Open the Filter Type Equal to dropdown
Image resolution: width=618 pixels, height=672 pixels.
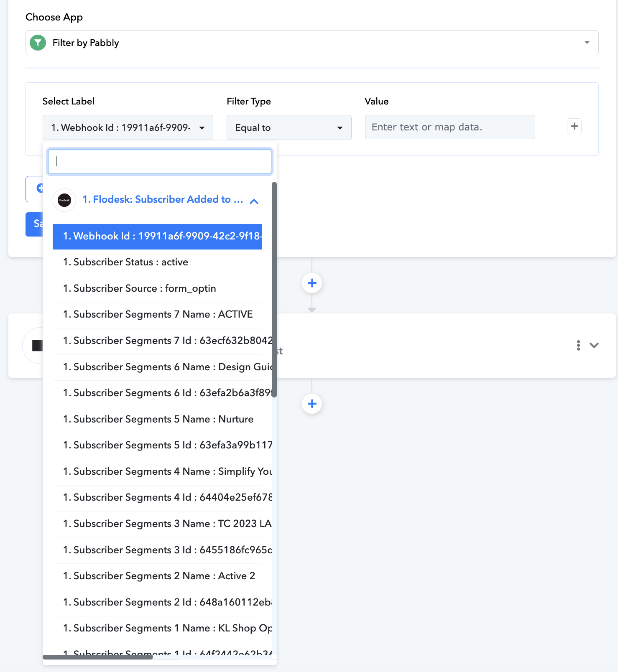[289, 127]
